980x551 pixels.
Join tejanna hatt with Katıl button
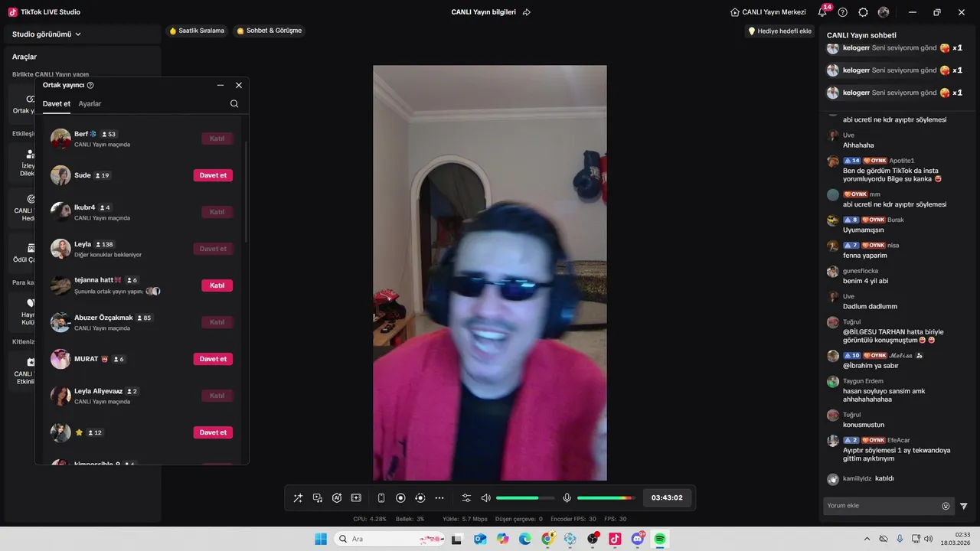pos(217,285)
